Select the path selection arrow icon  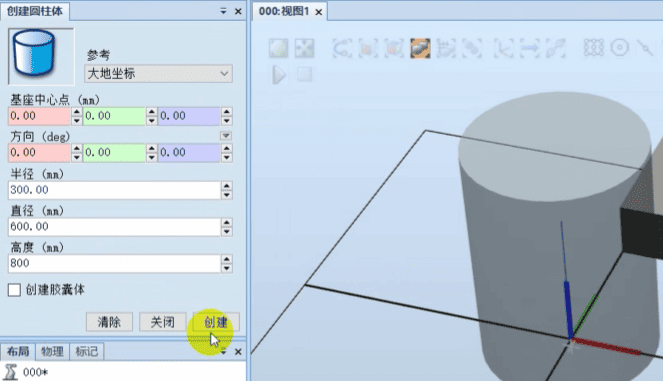(x=530, y=48)
